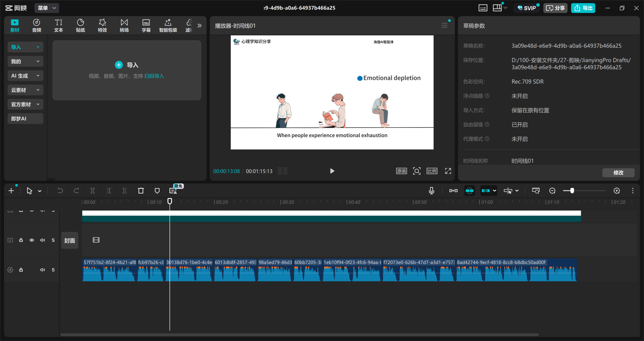Click the undo arrow icon
Screen dimensions: 644x341
coord(60,191)
